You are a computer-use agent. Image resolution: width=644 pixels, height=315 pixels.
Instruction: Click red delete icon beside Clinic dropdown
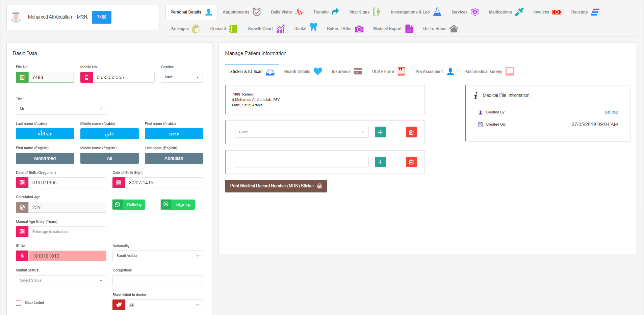pos(411,132)
